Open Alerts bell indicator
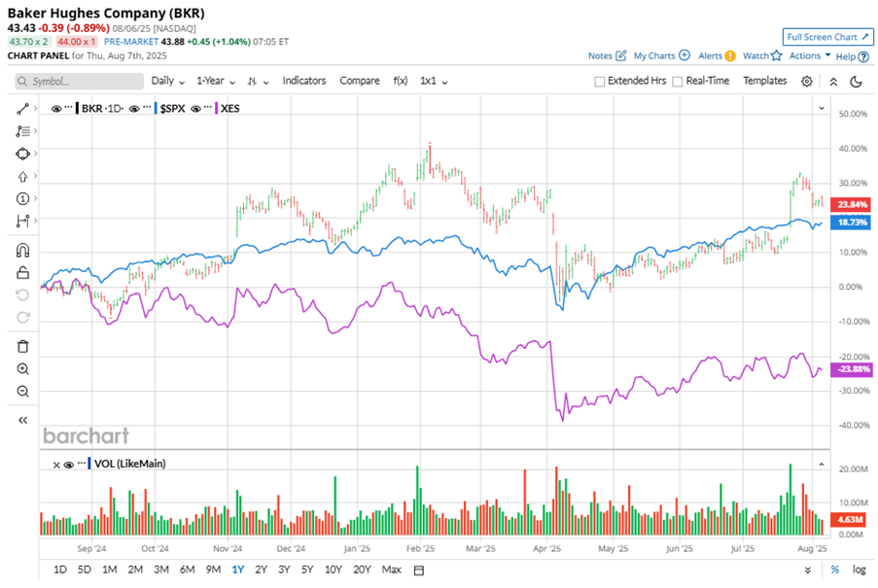This screenshot has height=588, width=878. coord(717,56)
